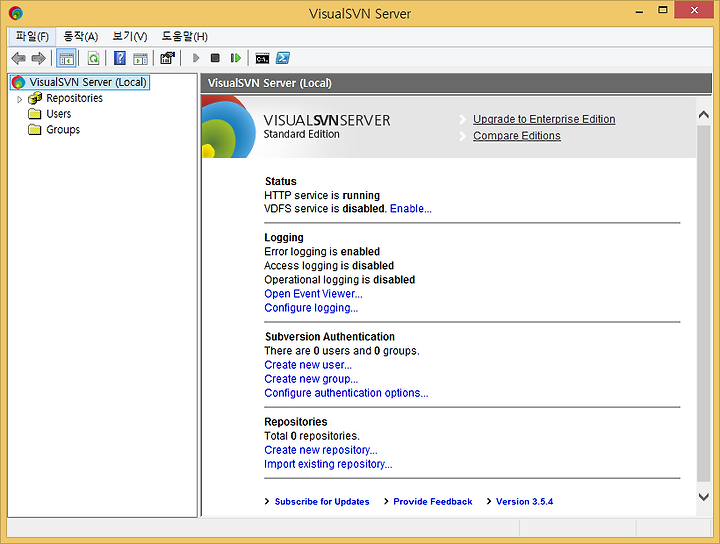
Task: Click the Create new user... link
Action: [308, 365]
